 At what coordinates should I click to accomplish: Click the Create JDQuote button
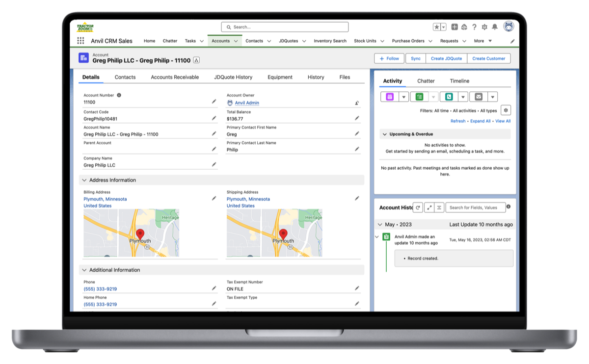[x=446, y=58]
